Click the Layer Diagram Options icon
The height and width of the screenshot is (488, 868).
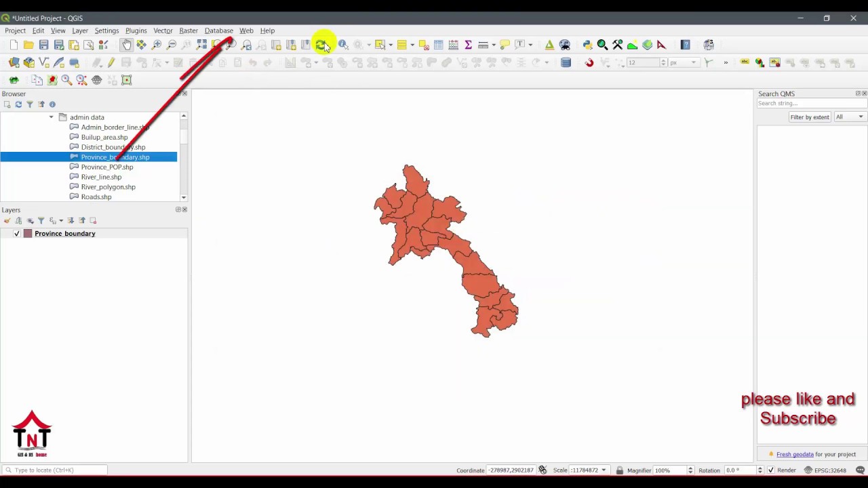[759, 62]
